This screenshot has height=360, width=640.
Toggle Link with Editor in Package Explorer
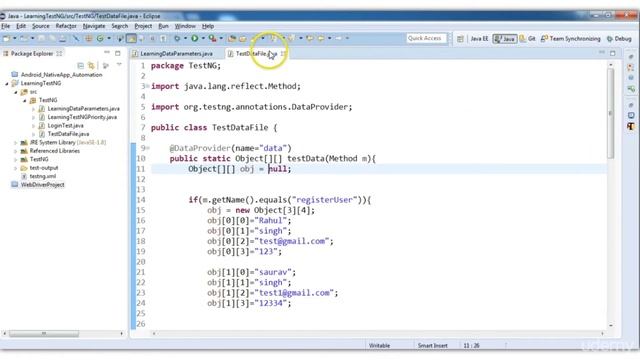tap(91, 65)
